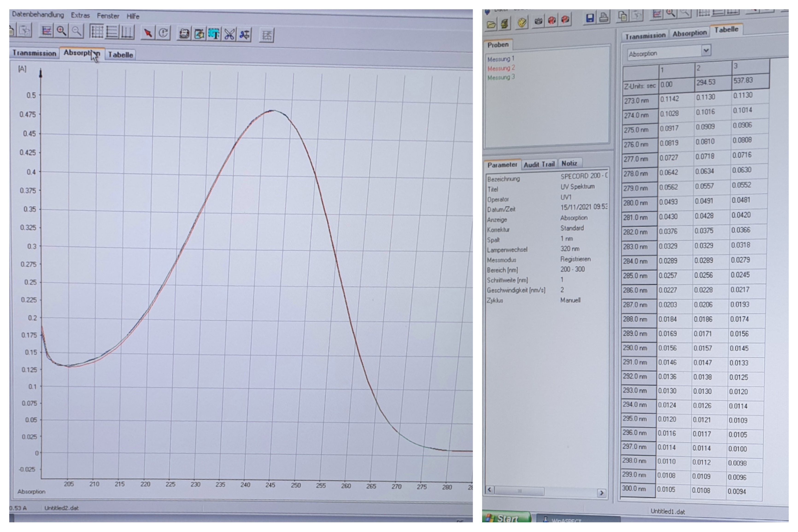Click the printer icon in left window toolbar
Screen dimensions: 798x532
click(x=184, y=34)
